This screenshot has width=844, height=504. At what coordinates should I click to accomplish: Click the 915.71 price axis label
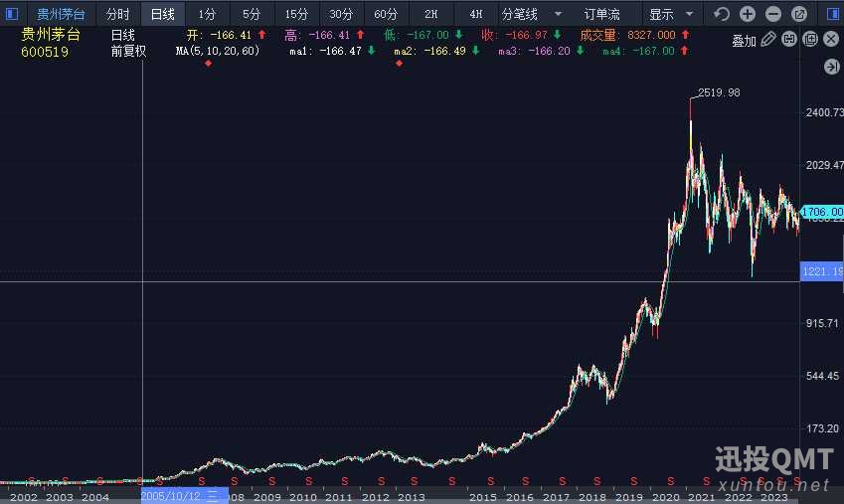(x=822, y=324)
